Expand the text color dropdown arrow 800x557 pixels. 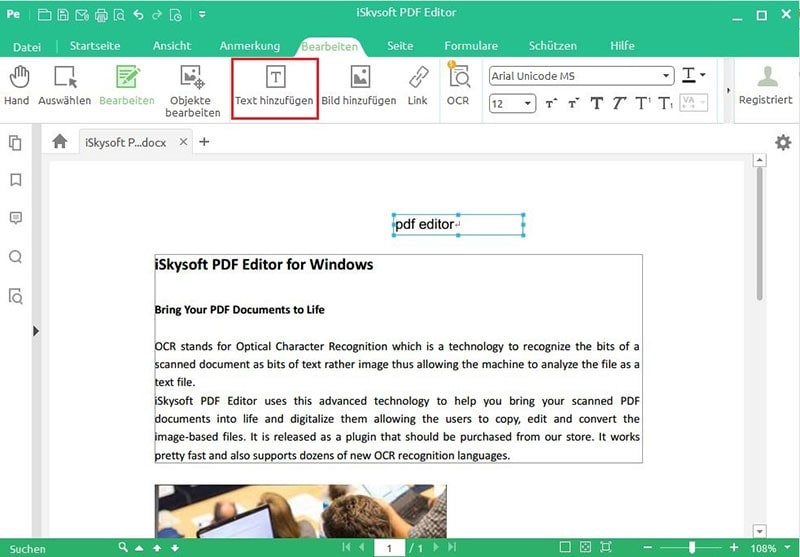coord(703,75)
